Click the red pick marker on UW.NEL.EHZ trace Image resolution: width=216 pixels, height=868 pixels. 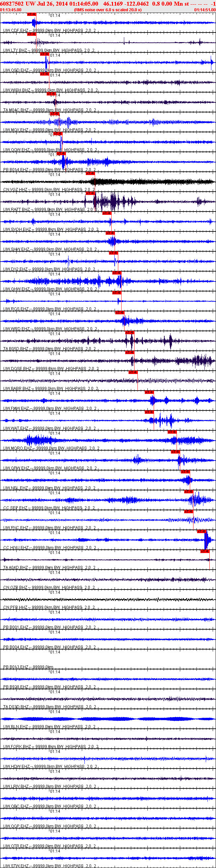pos(186,471)
